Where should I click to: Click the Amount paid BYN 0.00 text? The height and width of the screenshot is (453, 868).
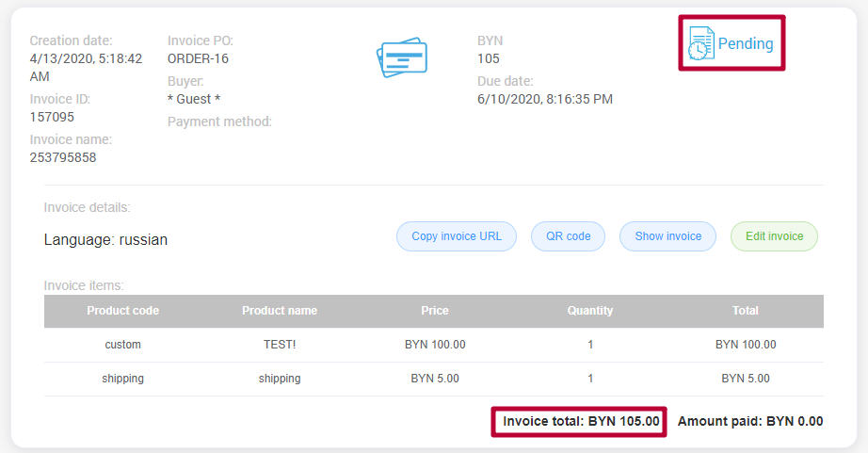click(749, 421)
